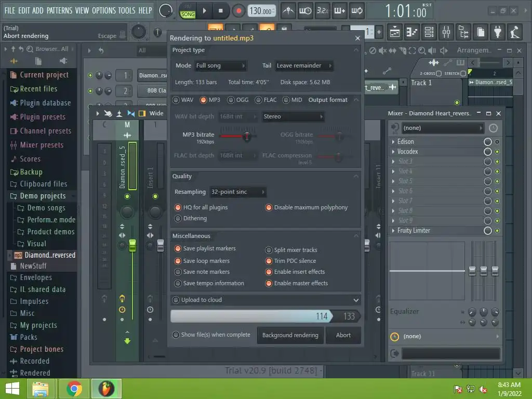Open the PATTERNS menu

59,10
